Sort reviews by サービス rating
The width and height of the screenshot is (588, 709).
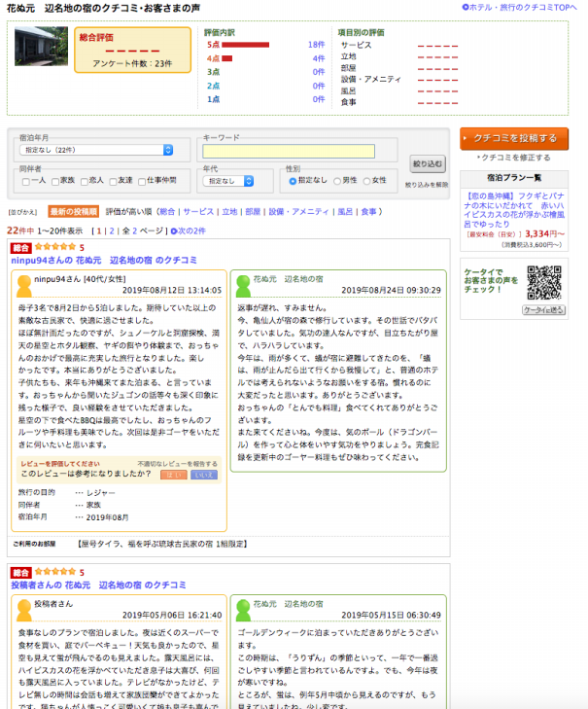[198, 211]
